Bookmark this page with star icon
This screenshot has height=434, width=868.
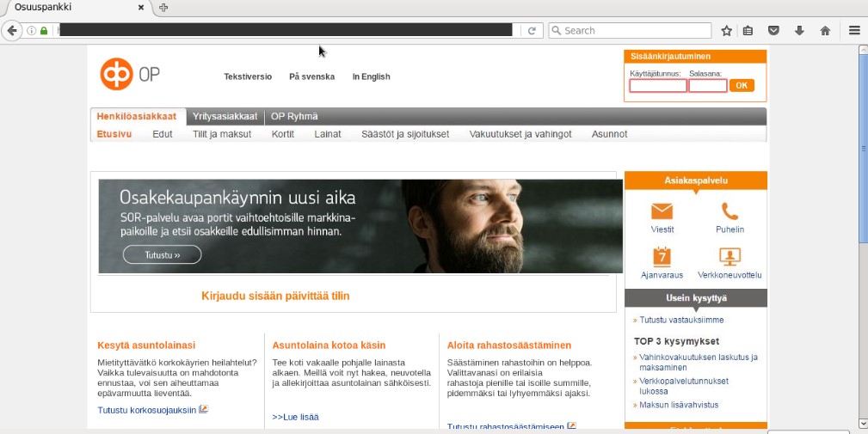point(726,31)
